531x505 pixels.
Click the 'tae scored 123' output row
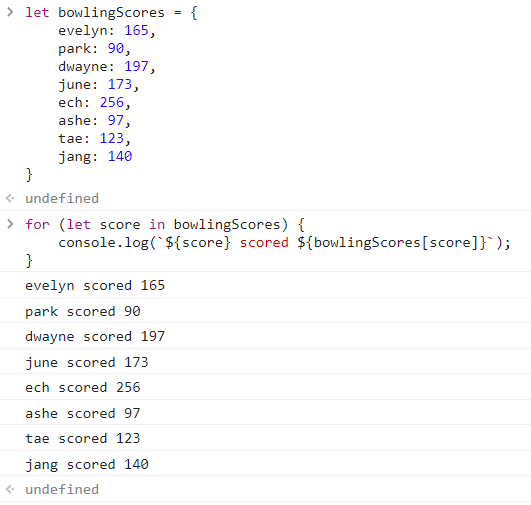pos(266,438)
